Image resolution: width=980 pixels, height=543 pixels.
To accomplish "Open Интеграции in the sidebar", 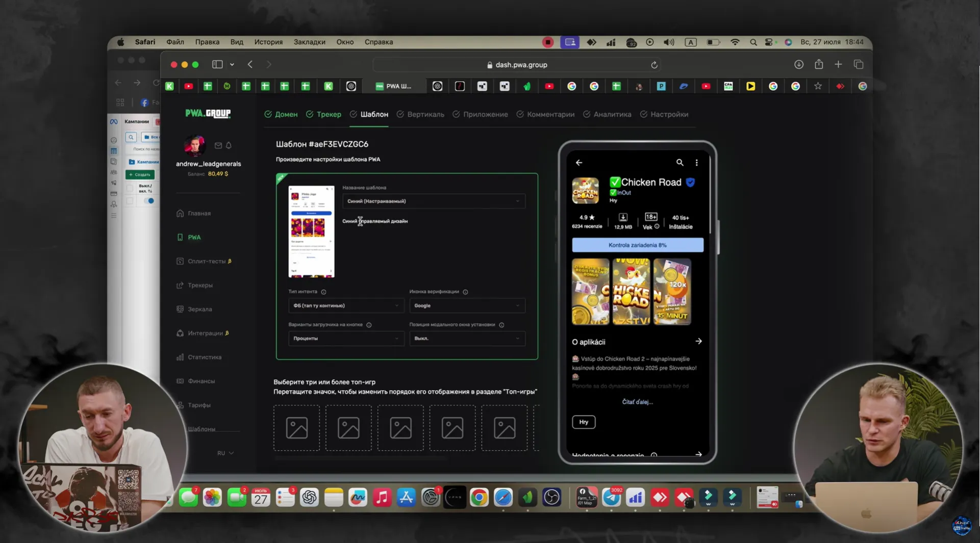I will [x=203, y=333].
